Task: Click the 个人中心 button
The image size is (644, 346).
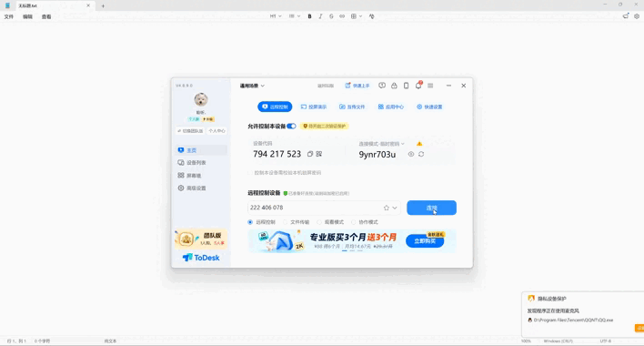Action: [x=216, y=131]
